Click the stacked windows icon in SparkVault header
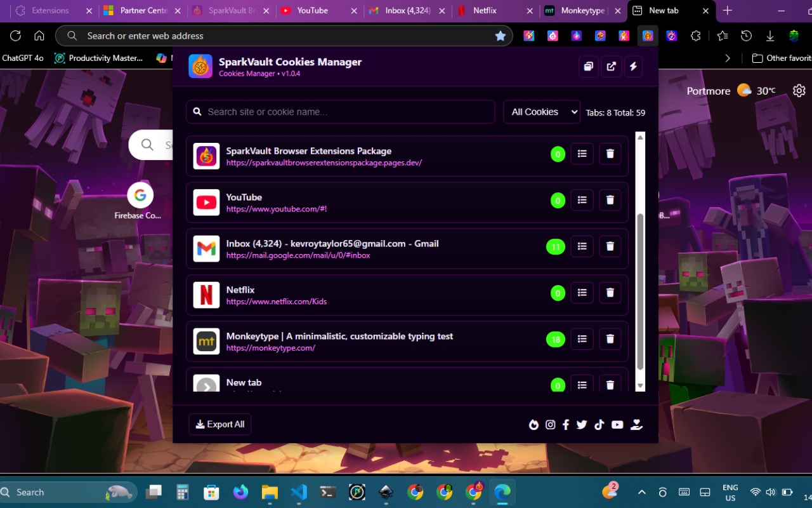812x508 pixels. pos(589,66)
